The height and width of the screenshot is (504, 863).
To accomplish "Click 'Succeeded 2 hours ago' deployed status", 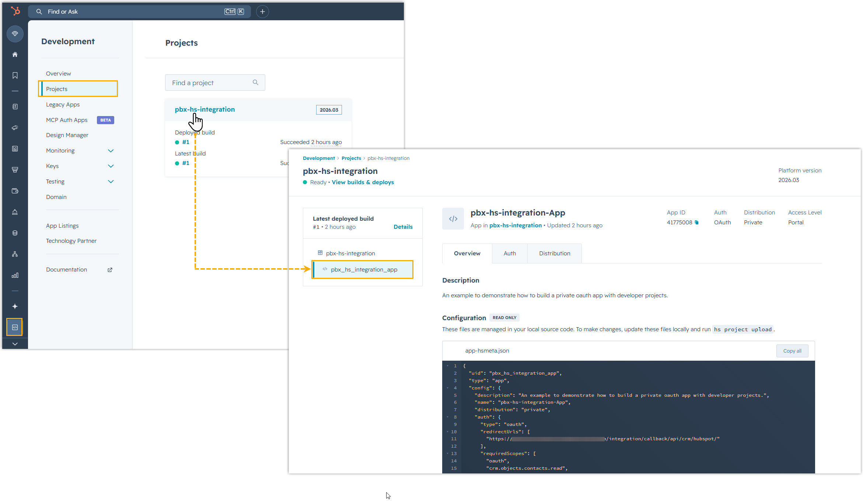I will click(x=311, y=142).
